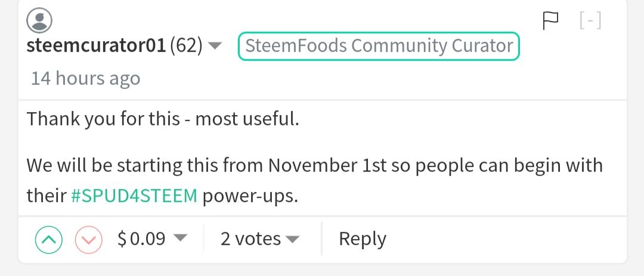Viewport: 644px width, 276px height.
Task: Click the 'November 1st' text in comment
Action: click(327, 165)
